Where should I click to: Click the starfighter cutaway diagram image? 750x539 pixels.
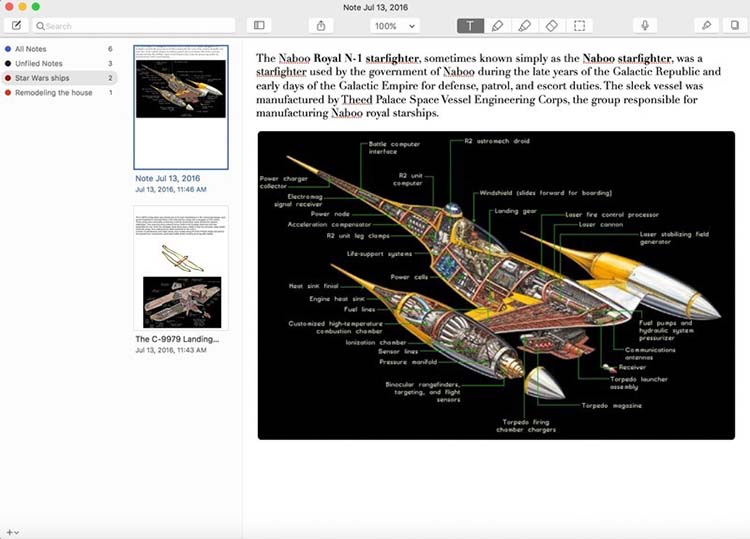(496, 286)
